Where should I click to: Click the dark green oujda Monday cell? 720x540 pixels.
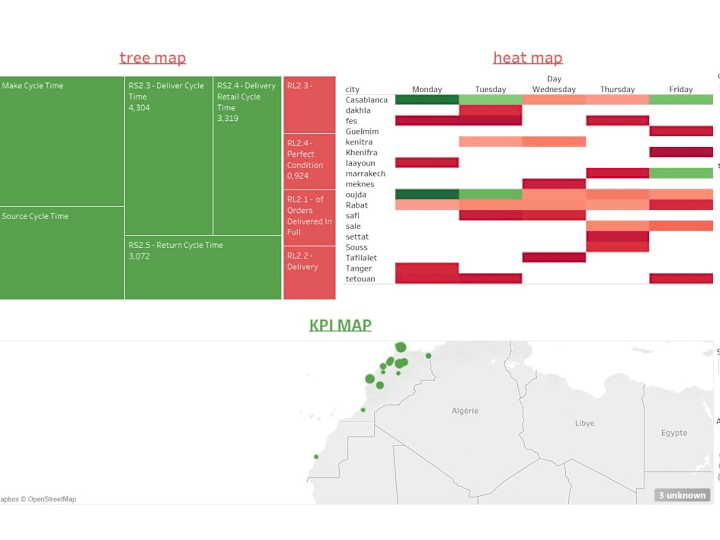click(427, 195)
